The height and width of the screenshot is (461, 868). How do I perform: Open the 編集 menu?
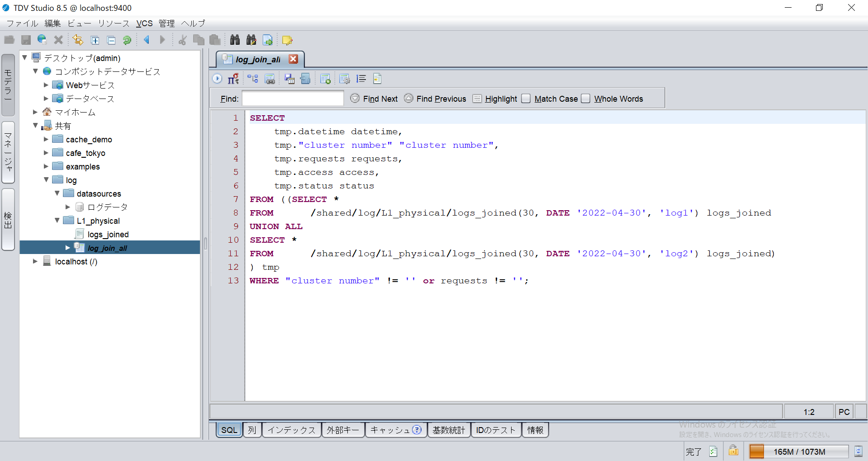pos(52,23)
